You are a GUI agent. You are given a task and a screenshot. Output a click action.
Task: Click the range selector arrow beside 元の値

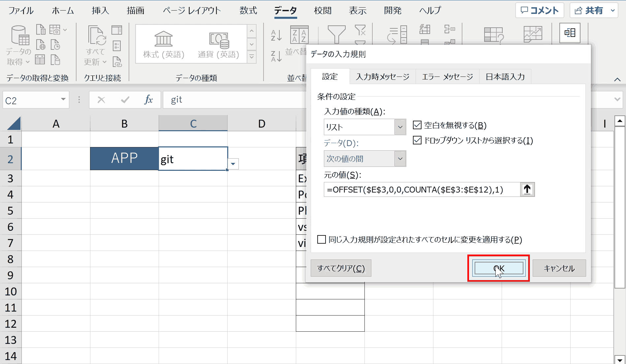[x=527, y=189]
